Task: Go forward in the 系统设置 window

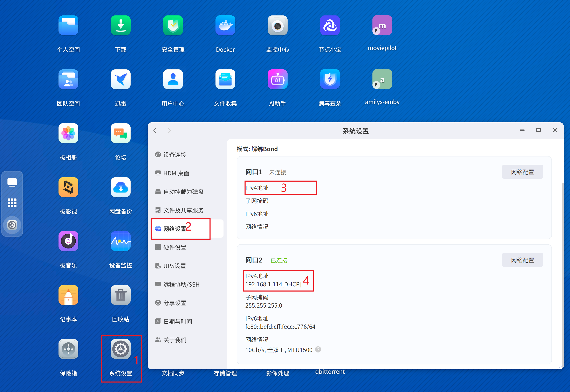Action: pos(169,130)
